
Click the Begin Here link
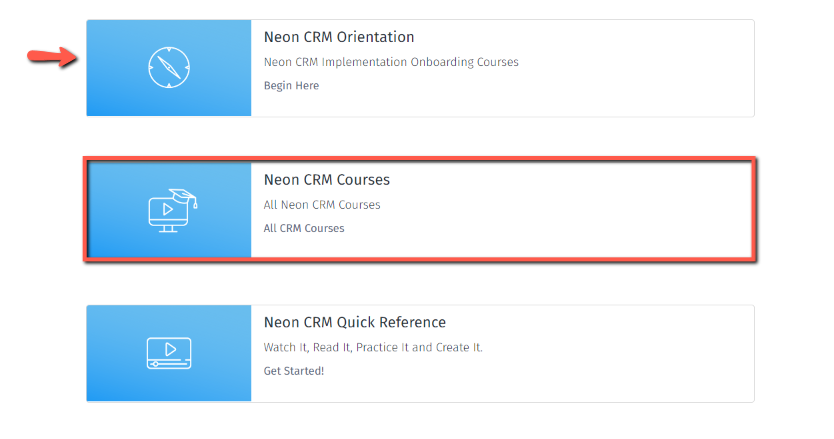[x=291, y=86]
